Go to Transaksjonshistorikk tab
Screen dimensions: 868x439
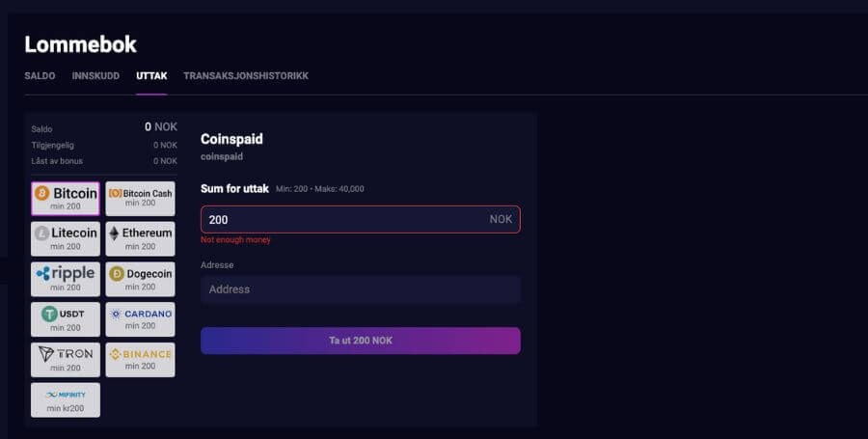(x=246, y=76)
